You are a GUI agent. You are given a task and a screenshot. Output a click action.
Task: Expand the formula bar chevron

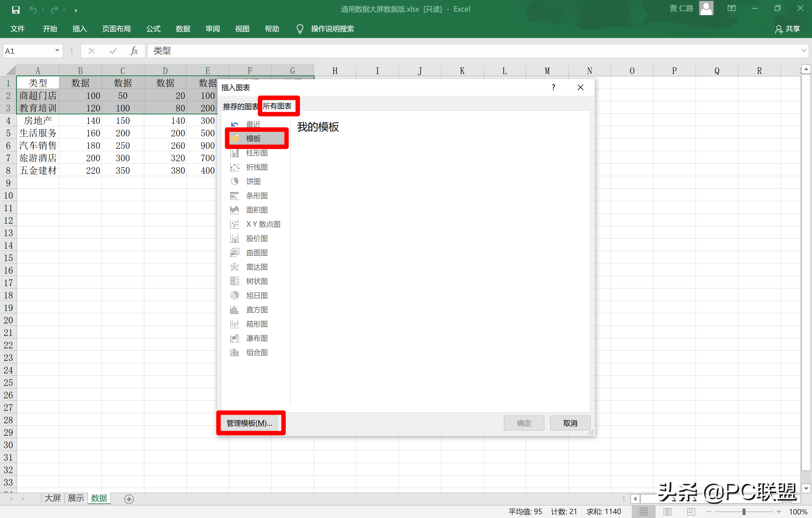(804, 50)
